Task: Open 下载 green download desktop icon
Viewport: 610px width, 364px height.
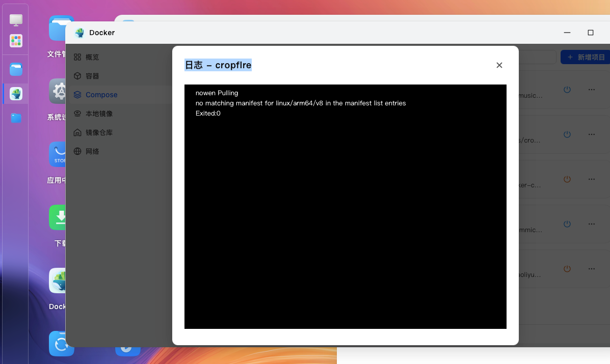Action: [58, 217]
